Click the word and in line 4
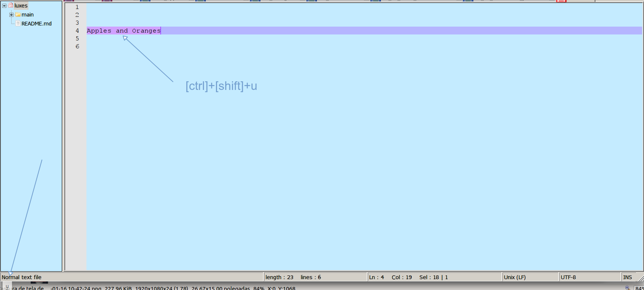The width and height of the screenshot is (644, 290). coord(122,31)
